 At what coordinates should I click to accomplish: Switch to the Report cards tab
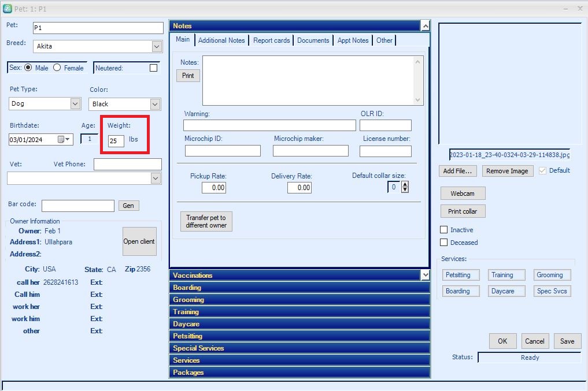tap(271, 40)
